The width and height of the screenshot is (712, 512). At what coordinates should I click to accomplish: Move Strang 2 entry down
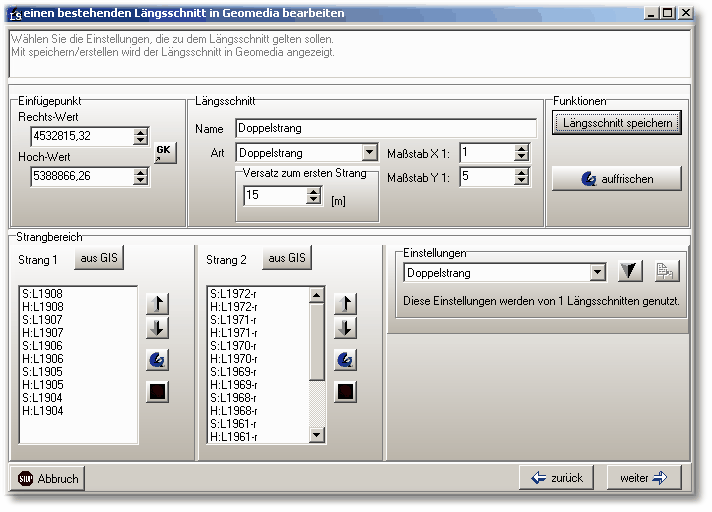(346, 328)
